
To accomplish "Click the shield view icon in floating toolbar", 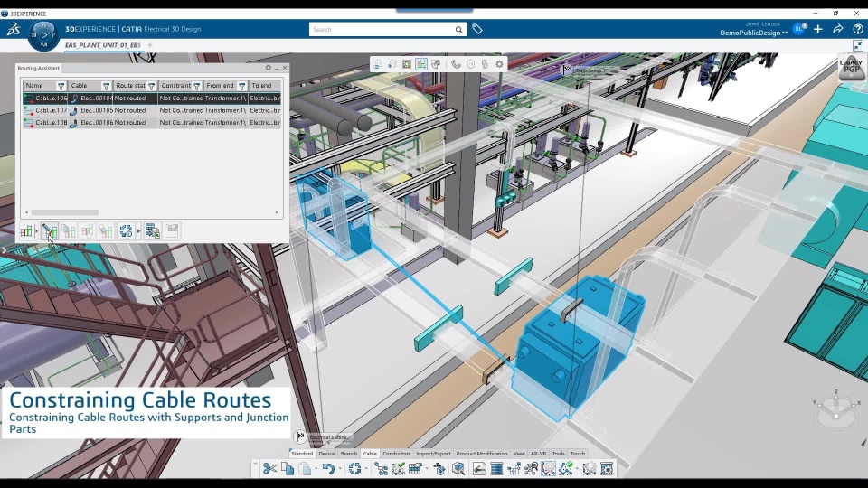I will (x=436, y=64).
